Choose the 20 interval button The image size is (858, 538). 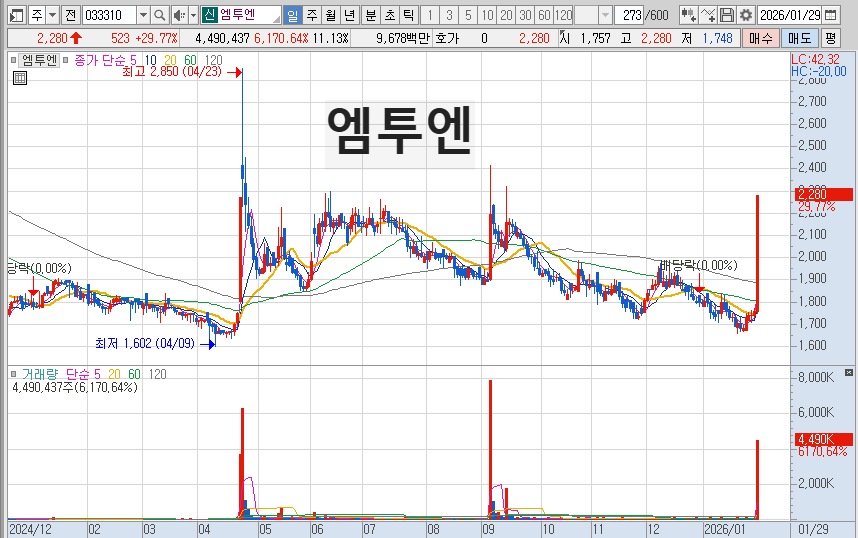(506, 15)
